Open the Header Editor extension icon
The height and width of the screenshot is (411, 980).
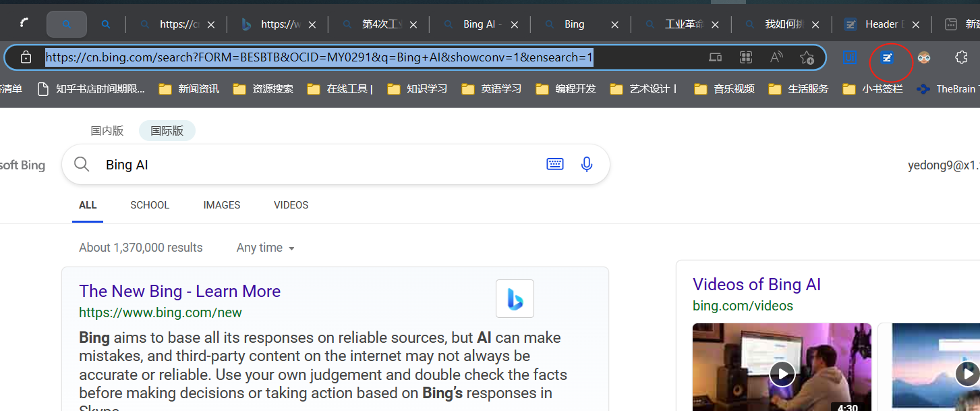[888, 58]
